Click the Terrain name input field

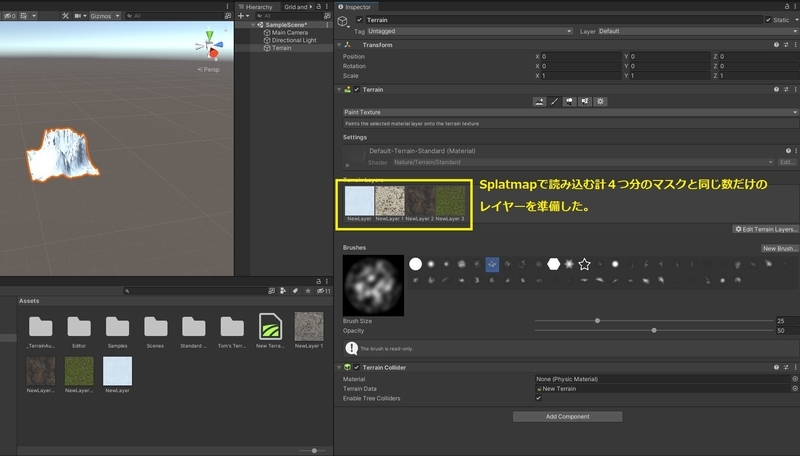coord(563,20)
